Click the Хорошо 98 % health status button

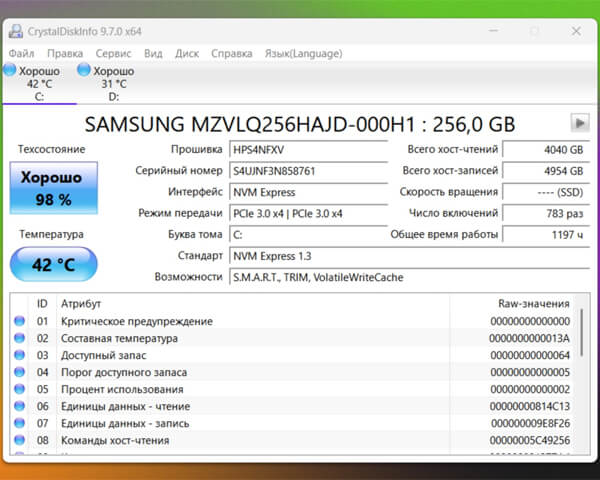(54, 188)
